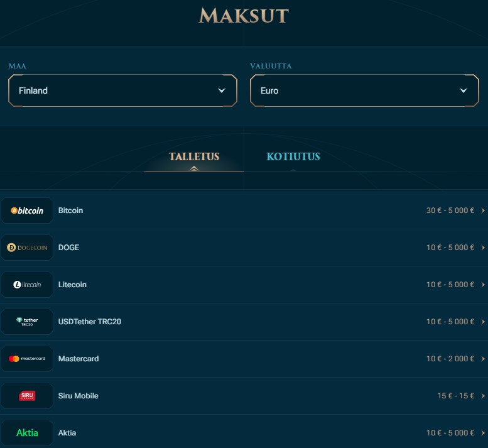
Task: Click the Aktia logo icon
Action: [x=27, y=433]
